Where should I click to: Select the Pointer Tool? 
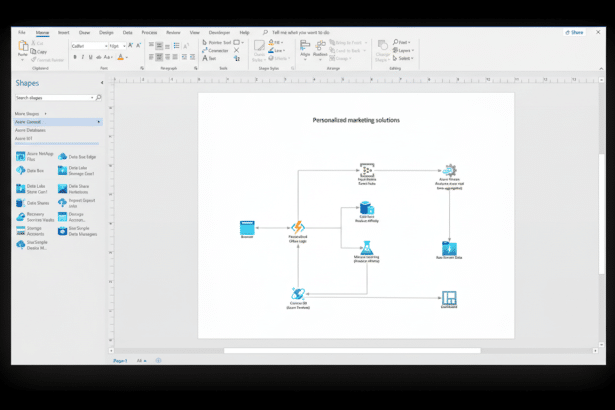point(217,42)
